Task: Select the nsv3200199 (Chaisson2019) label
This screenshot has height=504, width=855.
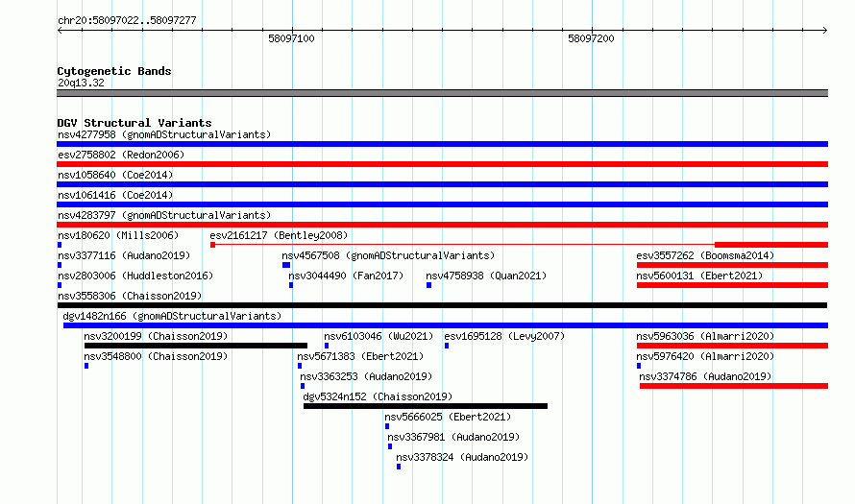Action: click(x=156, y=336)
